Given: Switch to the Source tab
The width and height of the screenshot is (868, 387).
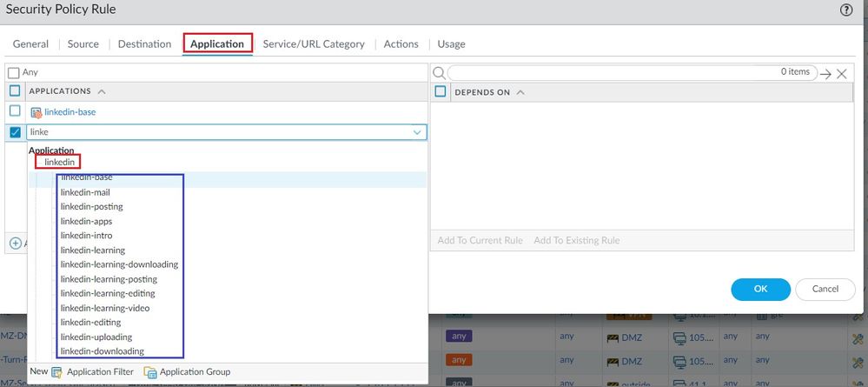Looking at the screenshot, I should click(x=83, y=43).
